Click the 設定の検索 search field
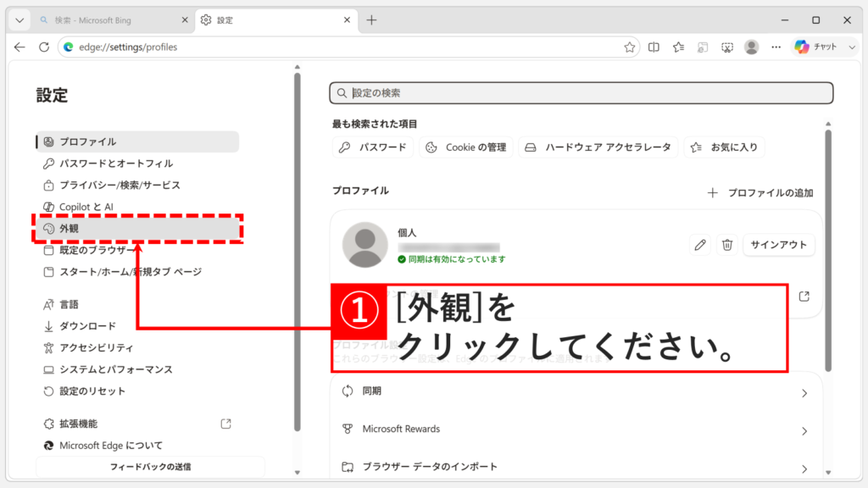This screenshot has width=868, height=488. coord(581,93)
